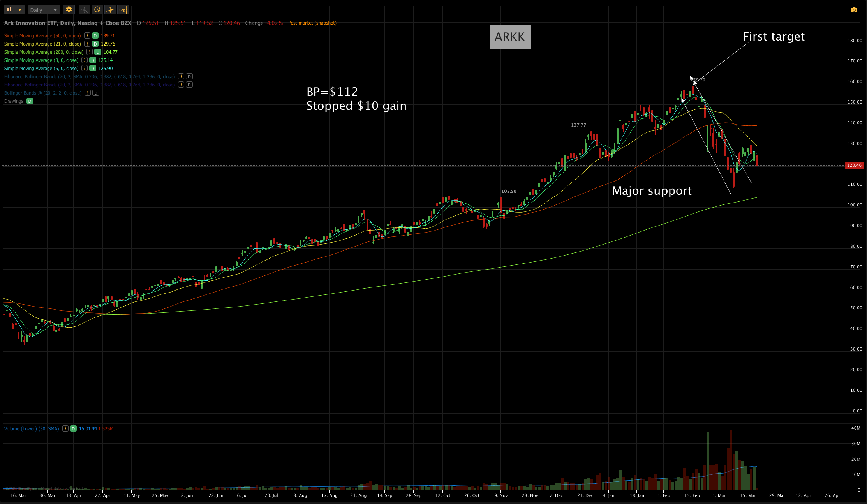Select the ARKK ticker label box
The width and height of the screenshot is (867, 504).
(x=510, y=37)
